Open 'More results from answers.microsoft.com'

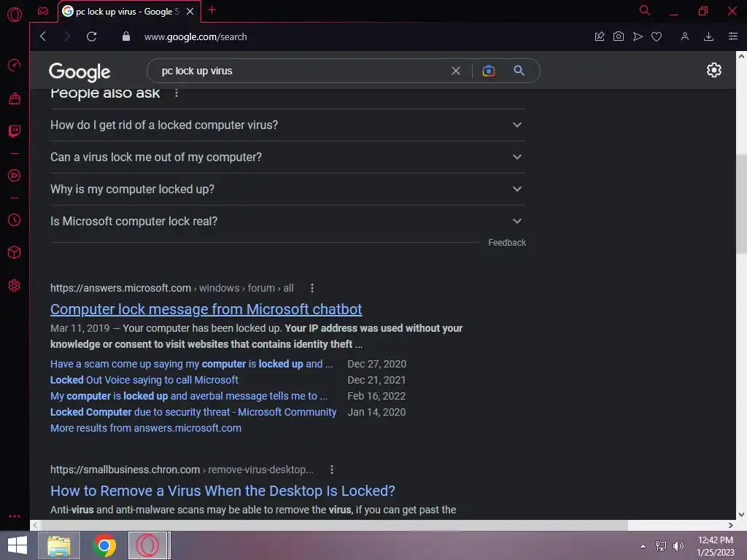coord(146,428)
